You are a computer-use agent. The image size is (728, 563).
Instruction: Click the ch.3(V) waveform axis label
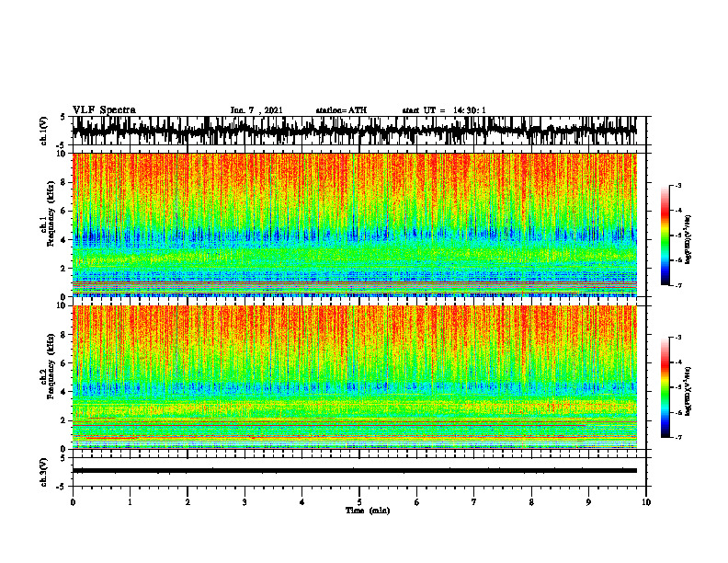coord(43,472)
